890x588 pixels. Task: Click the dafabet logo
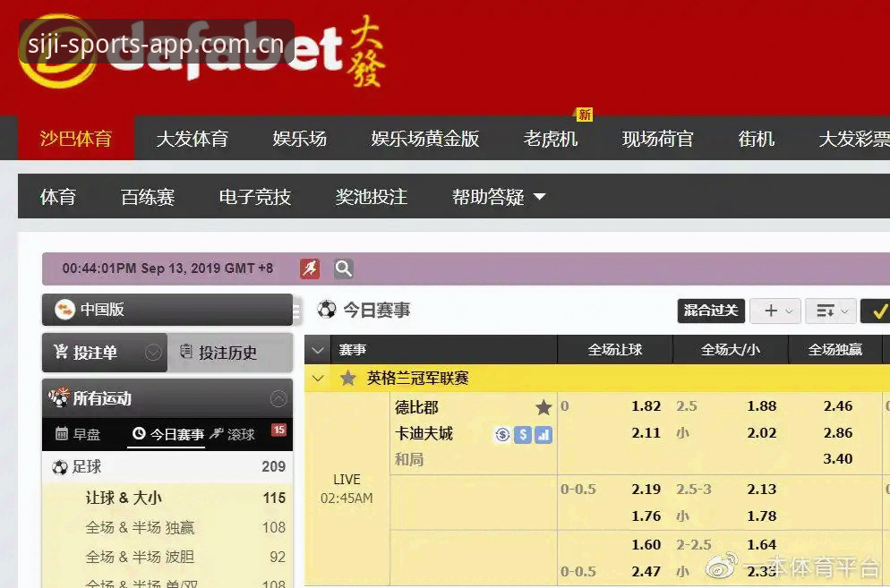point(201,51)
